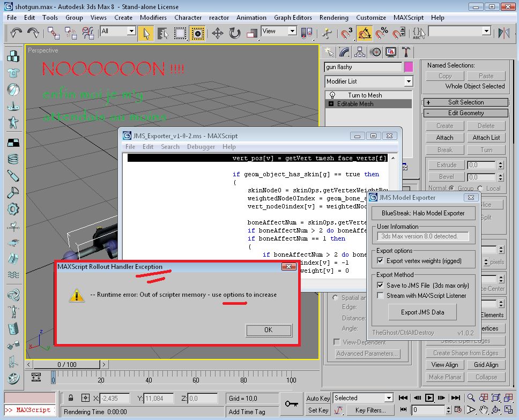The image size is (519, 420).
Task: Click the Redo arrow in main toolbar
Action: click(33, 33)
